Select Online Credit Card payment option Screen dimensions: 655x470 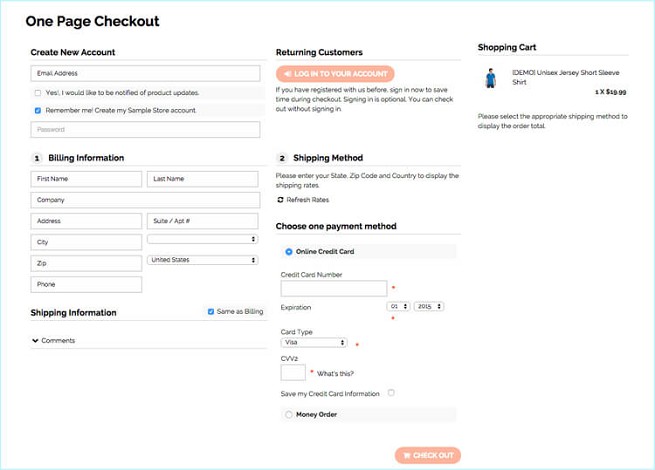[289, 252]
